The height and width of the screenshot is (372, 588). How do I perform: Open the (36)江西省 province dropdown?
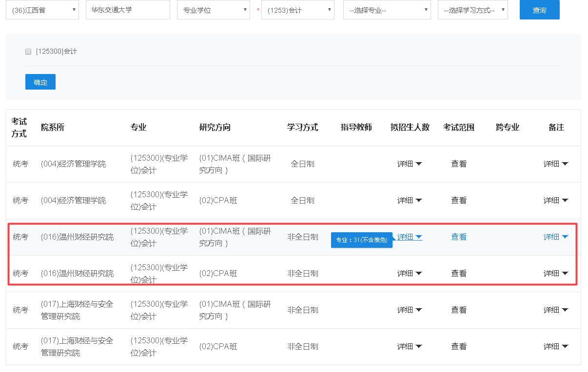42,10
